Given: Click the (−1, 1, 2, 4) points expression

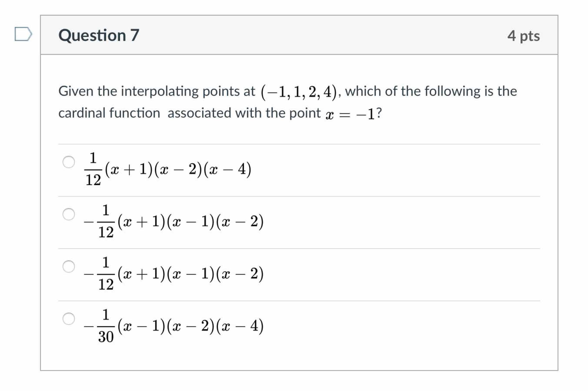Looking at the screenshot, I should (x=299, y=92).
